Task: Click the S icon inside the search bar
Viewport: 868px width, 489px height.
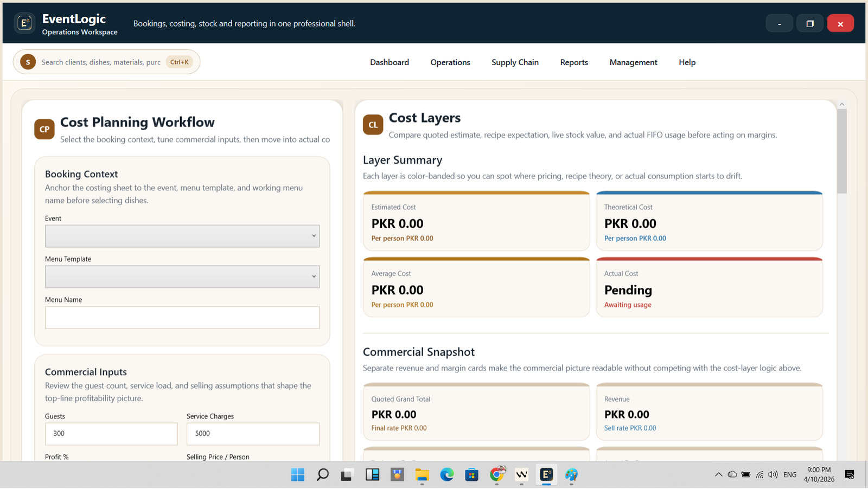Action: [x=27, y=62]
